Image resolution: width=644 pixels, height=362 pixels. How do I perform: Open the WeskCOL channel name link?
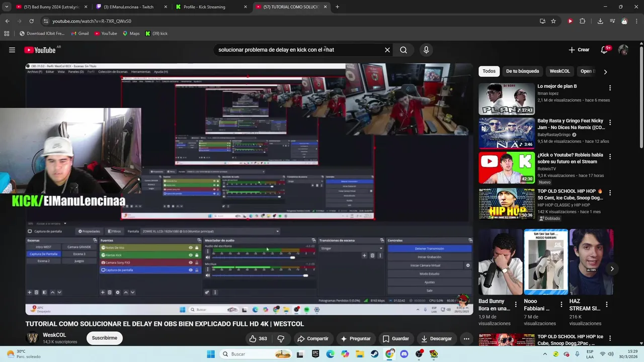(54, 335)
